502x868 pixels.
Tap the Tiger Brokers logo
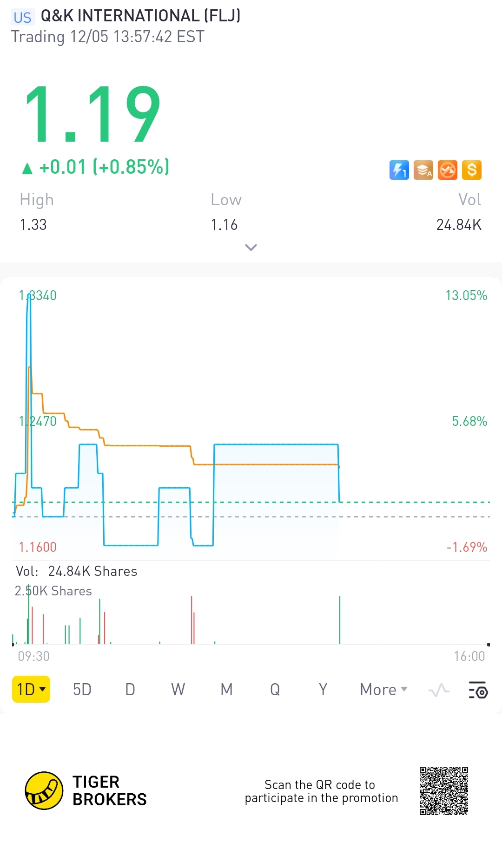click(x=44, y=790)
